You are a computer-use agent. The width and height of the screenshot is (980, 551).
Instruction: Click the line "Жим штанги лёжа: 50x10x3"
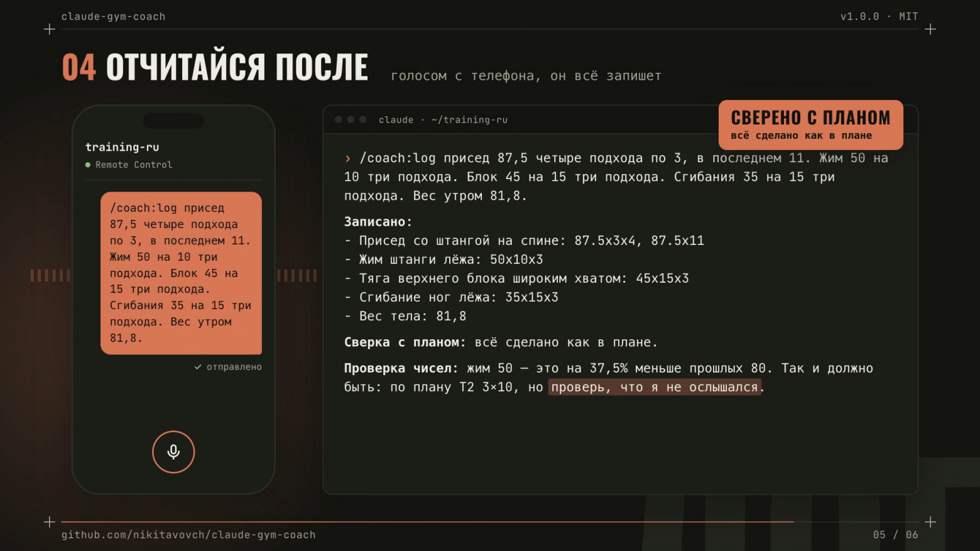tap(444, 259)
